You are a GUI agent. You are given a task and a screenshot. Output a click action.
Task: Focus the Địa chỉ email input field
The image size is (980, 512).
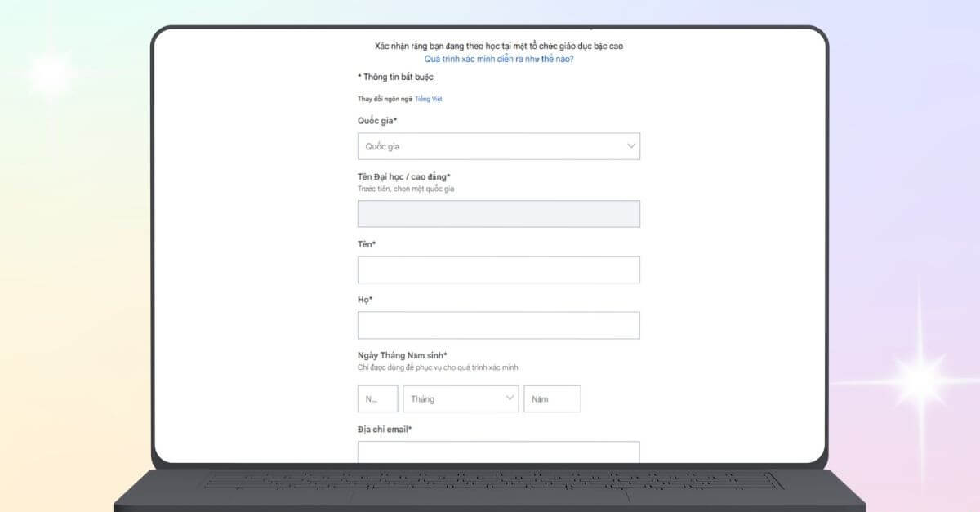(498, 452)
